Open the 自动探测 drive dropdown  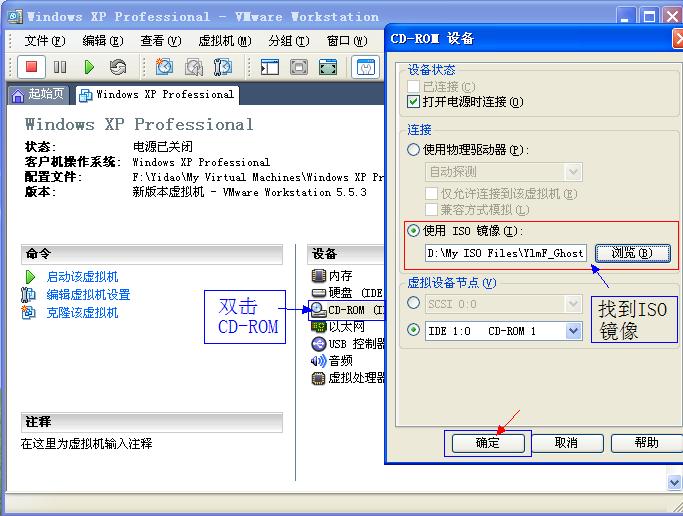click(504, 172)
